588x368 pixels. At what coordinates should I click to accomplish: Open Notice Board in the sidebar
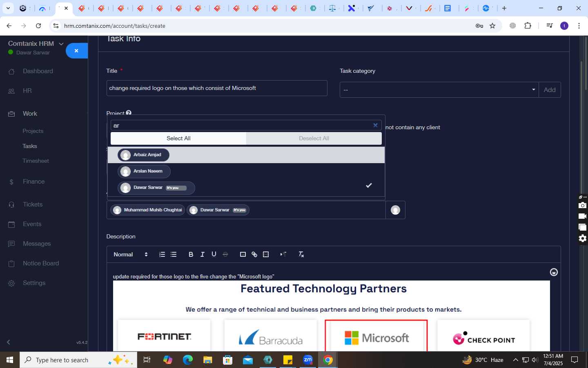[x=41, y=263]
